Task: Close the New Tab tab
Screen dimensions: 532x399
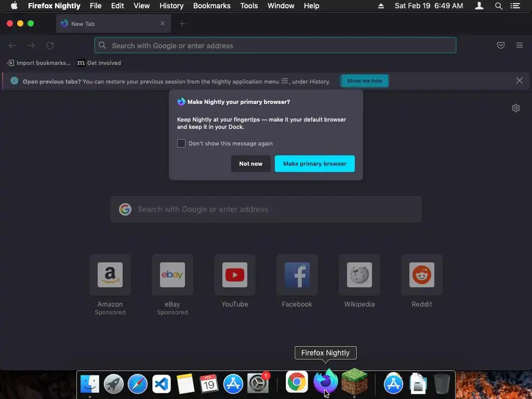Action: point(163,23)
